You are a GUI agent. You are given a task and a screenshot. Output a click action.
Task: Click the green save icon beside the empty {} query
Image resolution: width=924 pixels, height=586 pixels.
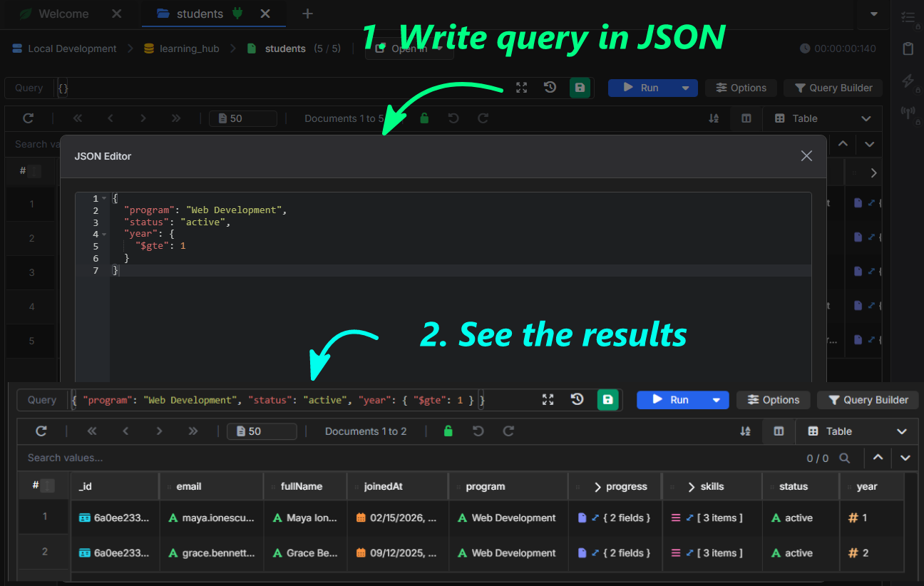pyautogui.click(x=580, y=88)
